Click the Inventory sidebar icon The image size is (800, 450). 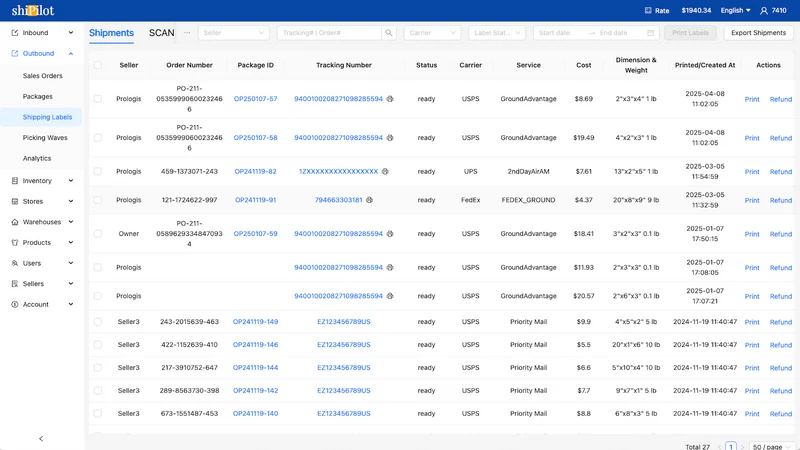[x=14, y=181]
